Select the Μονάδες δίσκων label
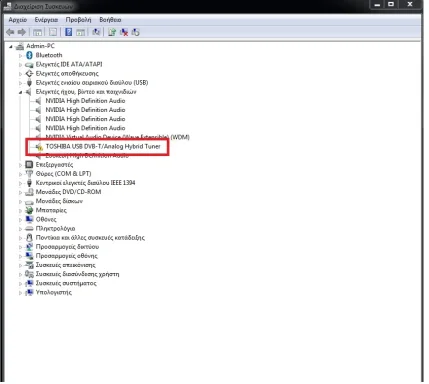The width and height of the screenshot is (429, 384). pyautogui.click(x=59, y=201)
